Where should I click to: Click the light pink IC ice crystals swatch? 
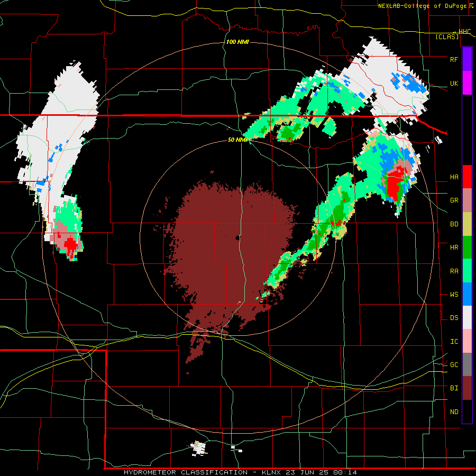pos(467,341)
